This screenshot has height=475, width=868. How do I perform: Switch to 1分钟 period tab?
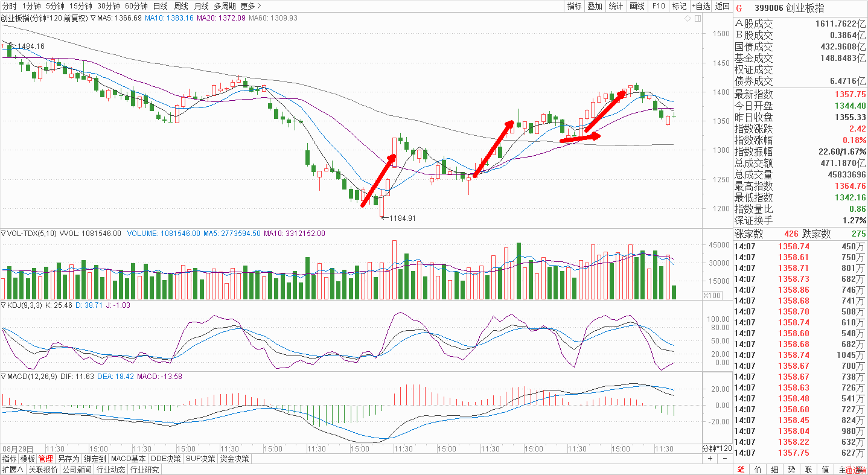[32, 6]
